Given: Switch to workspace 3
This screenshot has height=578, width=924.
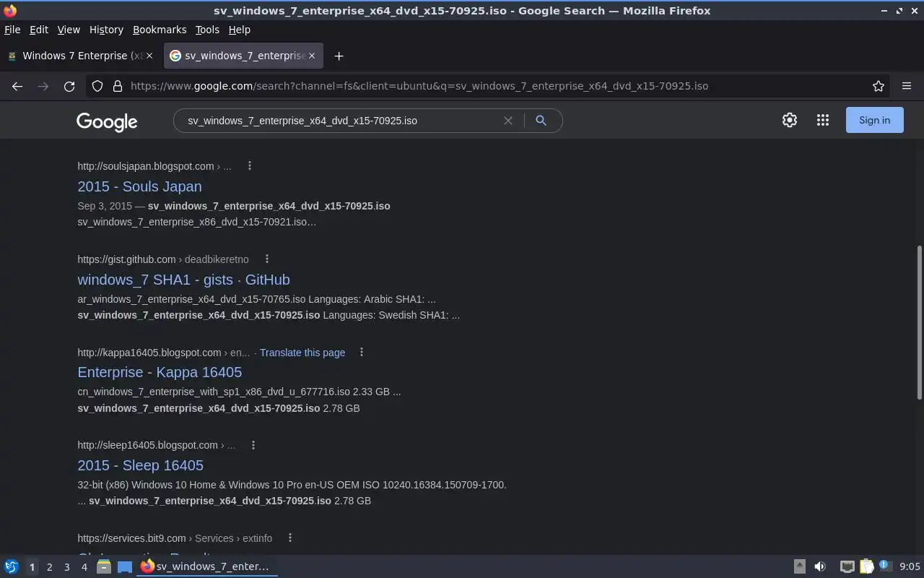Looking at the screenshot, I should point(66,567).
